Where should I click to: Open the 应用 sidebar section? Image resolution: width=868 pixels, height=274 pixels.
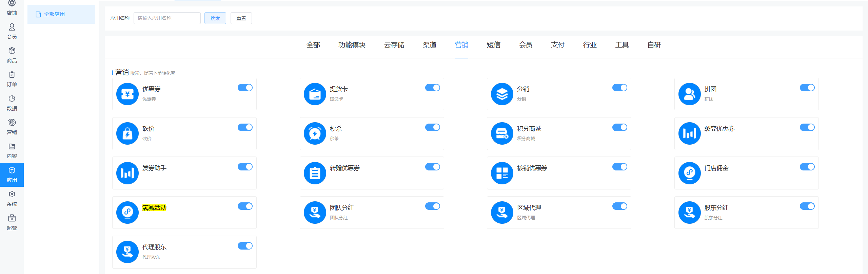(12, 175)
